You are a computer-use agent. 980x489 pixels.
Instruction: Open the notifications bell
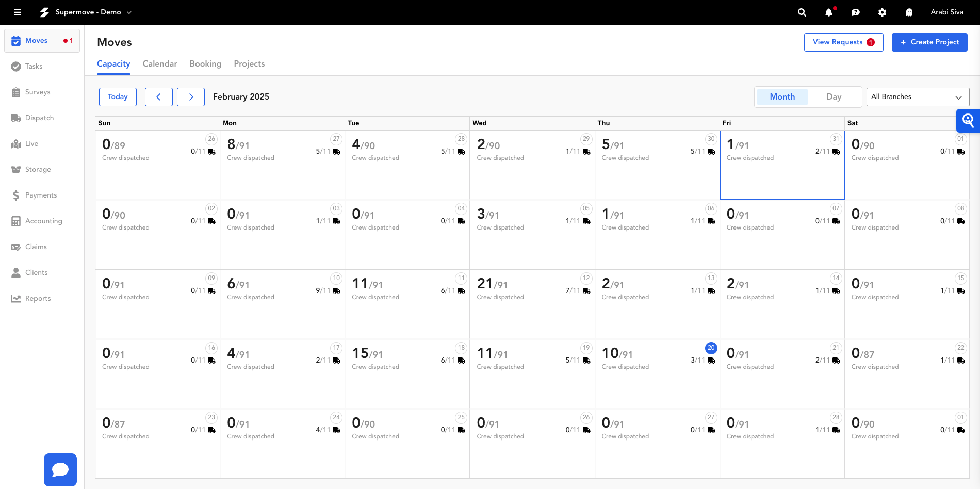click(x=829, y=12)
